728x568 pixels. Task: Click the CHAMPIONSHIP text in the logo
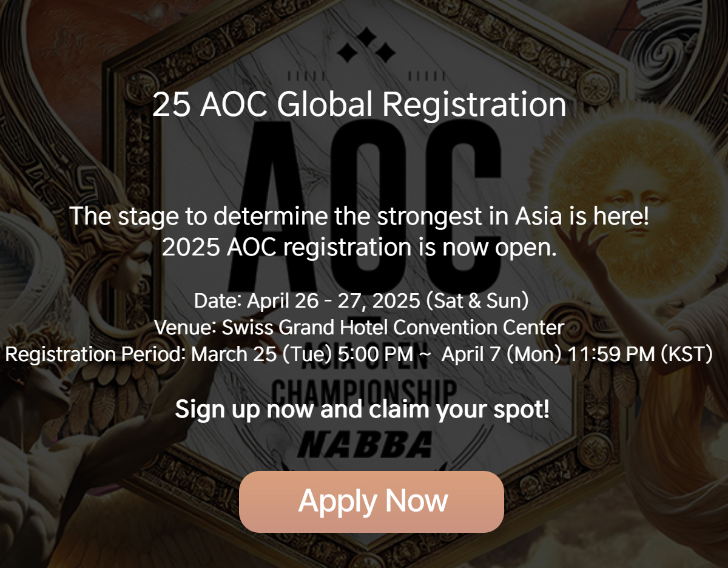point(364,390)
